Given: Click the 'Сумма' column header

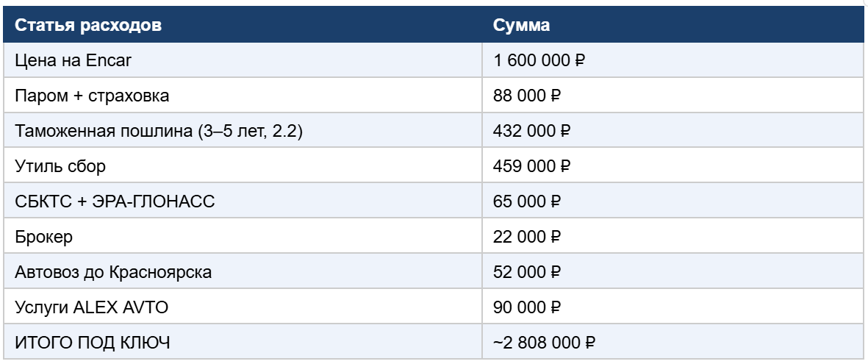Looking at the screenshot, I should click(x=672, y=25).
